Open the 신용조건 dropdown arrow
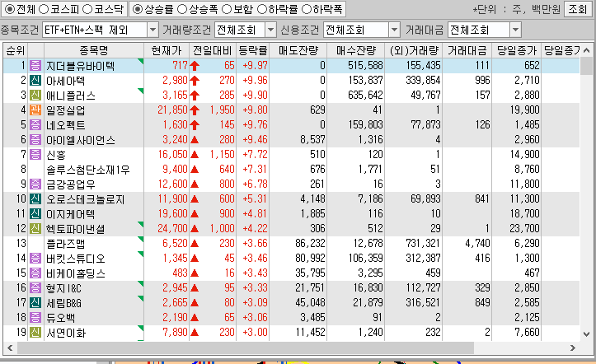596x364 pixels. (x=394, y=30)
